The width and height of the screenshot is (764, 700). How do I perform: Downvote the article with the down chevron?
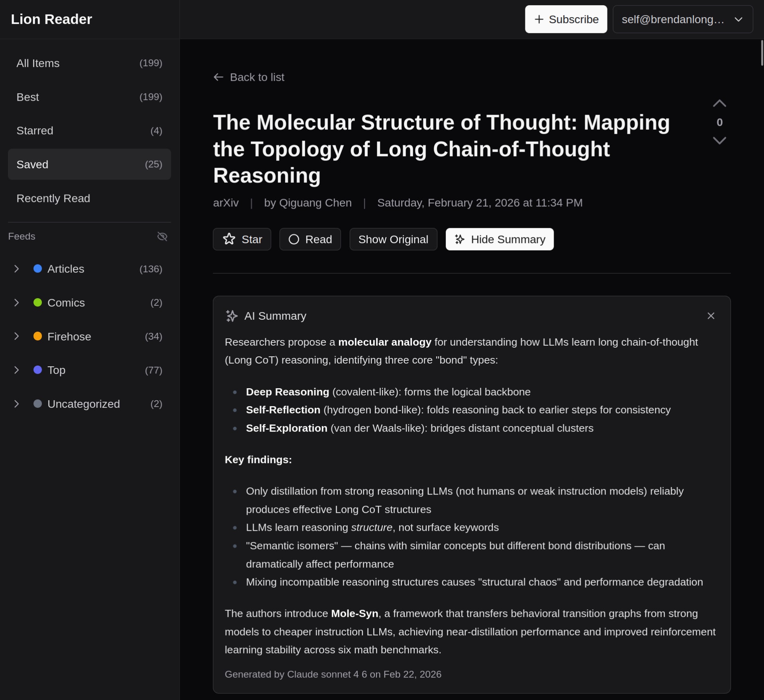719,141
